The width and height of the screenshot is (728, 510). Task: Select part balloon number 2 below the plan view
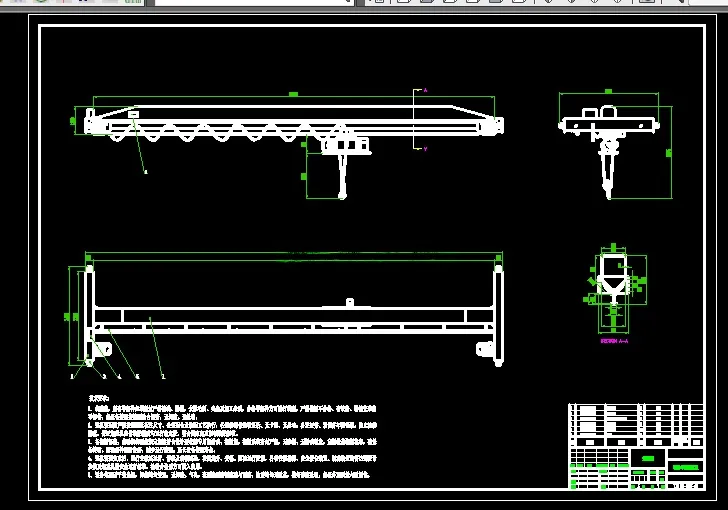[163, 377]
